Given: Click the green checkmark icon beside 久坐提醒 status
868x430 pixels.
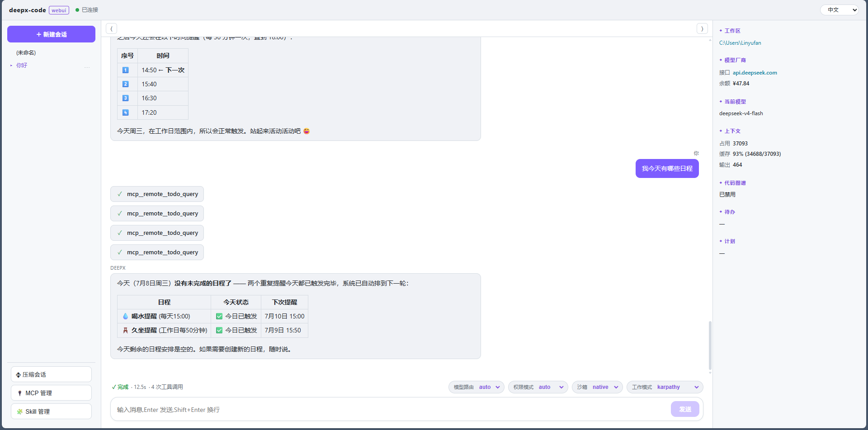Looking at the screenshot, I should pos(219,331).
